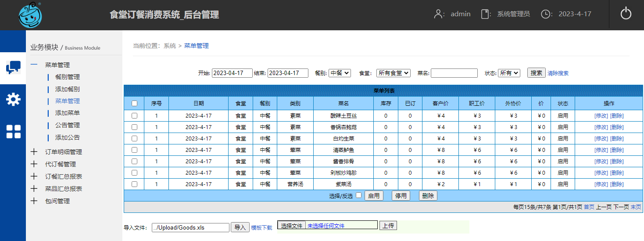This screenshot has height=241, width=644.
Task: Select 菜单管理 submenu item
Action: 68,101
